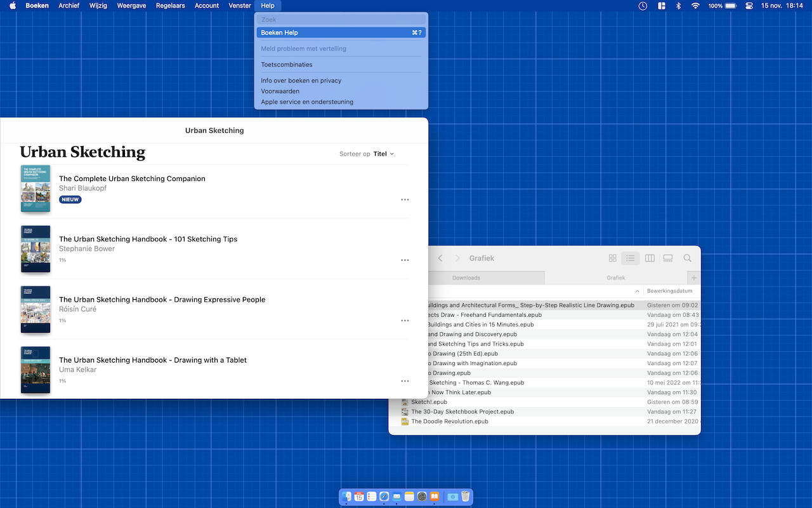Select Toetscombinaties in the Help menu
812x508 pixels.
click(341, 65)
